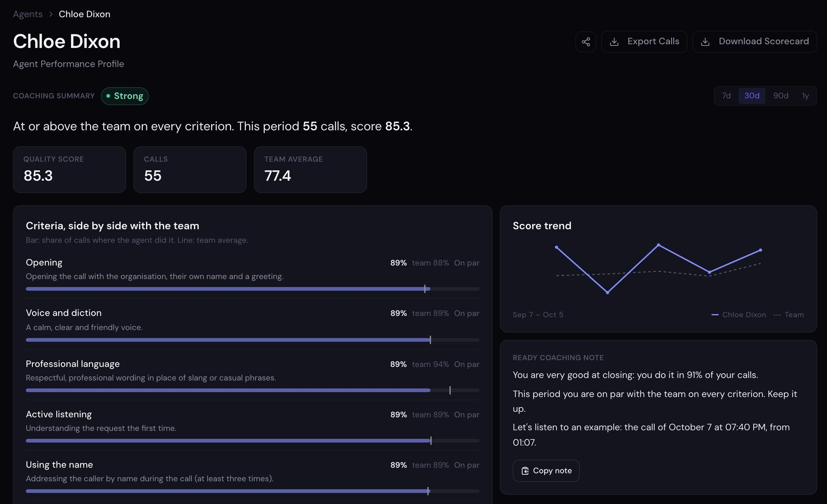Click the Chloe Dixon legend entry
The height and width of the screenshot is (504, 827).
tap(739, 315)
